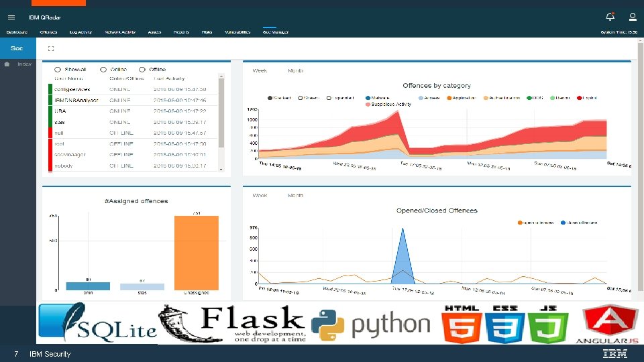Click the user list scrollbar thumb
644x362 pixels.
pos(221,113)
